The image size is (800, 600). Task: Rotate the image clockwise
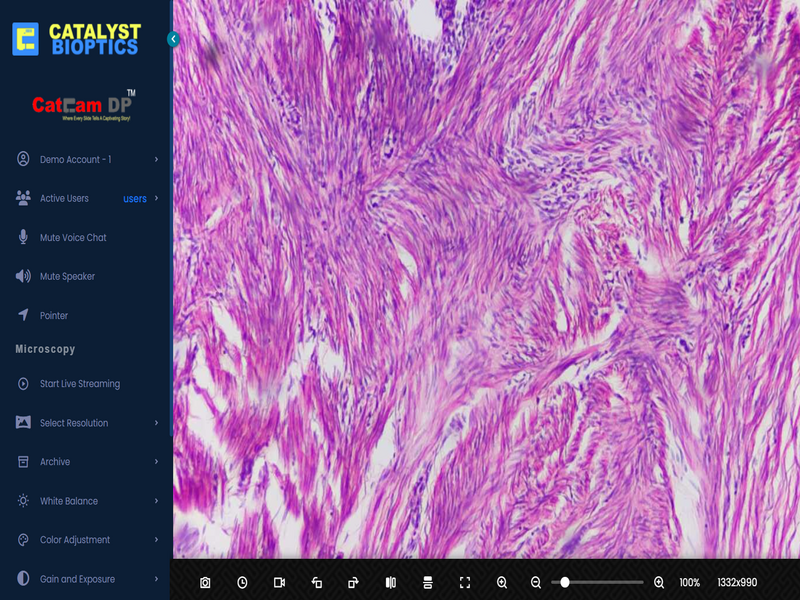click(x=353, y=582)
